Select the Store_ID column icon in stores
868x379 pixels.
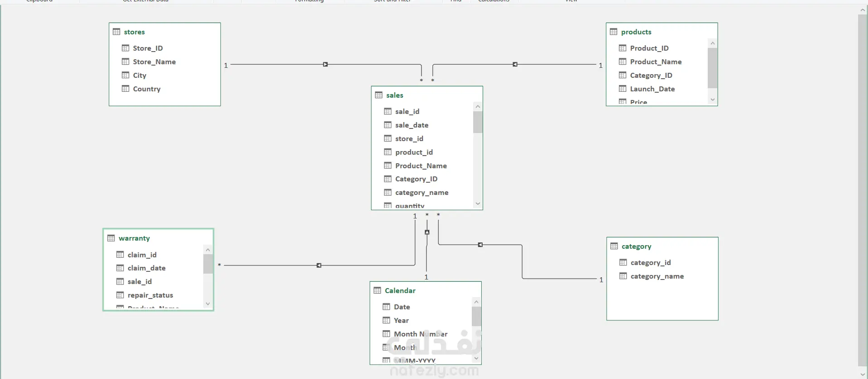[x=125, y=48]
